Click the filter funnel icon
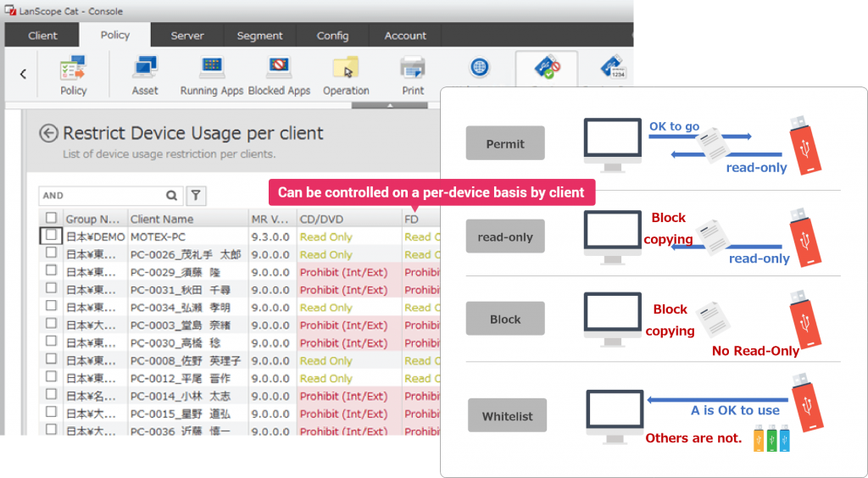 pos(196,196)
